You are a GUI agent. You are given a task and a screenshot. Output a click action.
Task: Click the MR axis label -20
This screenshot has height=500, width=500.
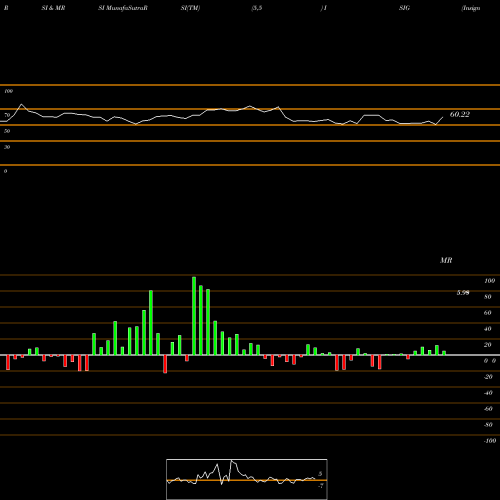(x=488, y=377)
